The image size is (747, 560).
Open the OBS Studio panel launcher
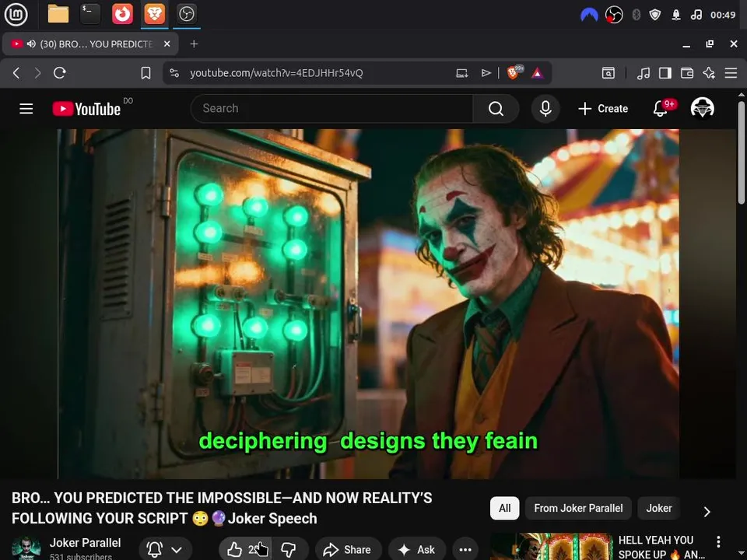click(x=186, y=14)
